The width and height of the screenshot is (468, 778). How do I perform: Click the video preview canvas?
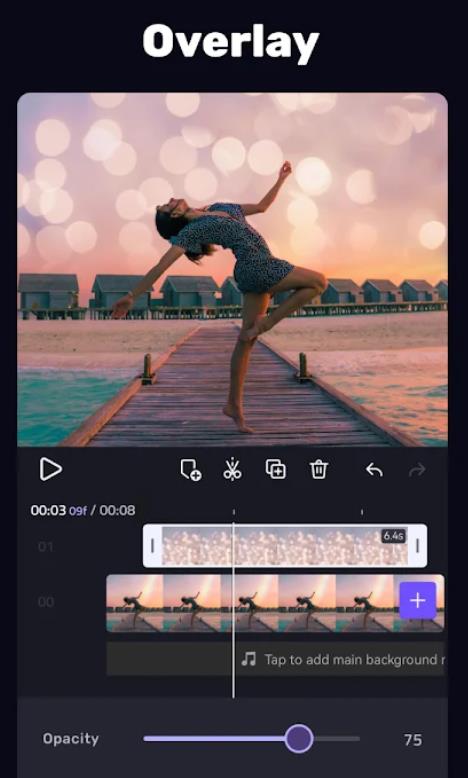(x=232, y=269)
